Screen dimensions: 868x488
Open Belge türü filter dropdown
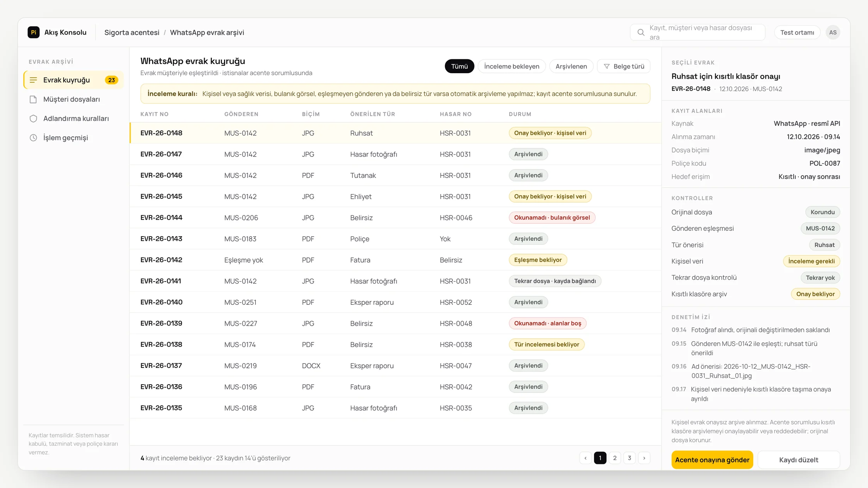click(x=623, y=66)
